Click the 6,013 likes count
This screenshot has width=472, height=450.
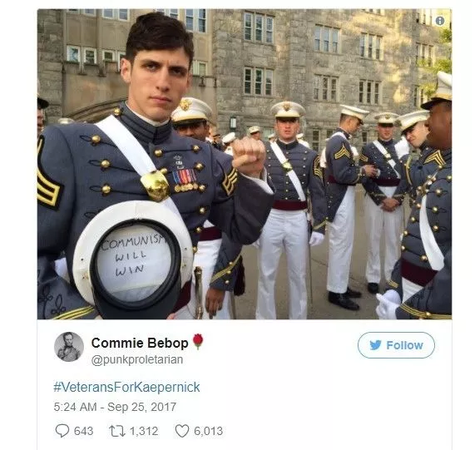[x=208, y=431]
